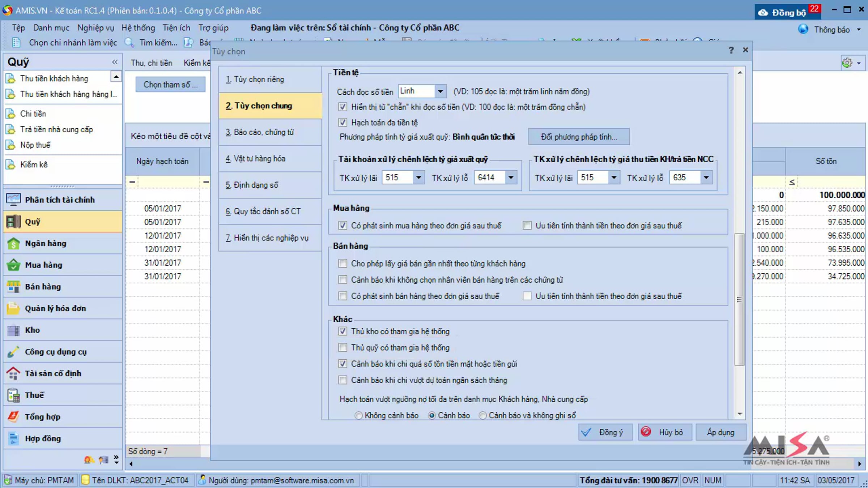Click the Công cụ dụng cụ icon
This screenshot has height=488, width=868.
click(13, 352)
